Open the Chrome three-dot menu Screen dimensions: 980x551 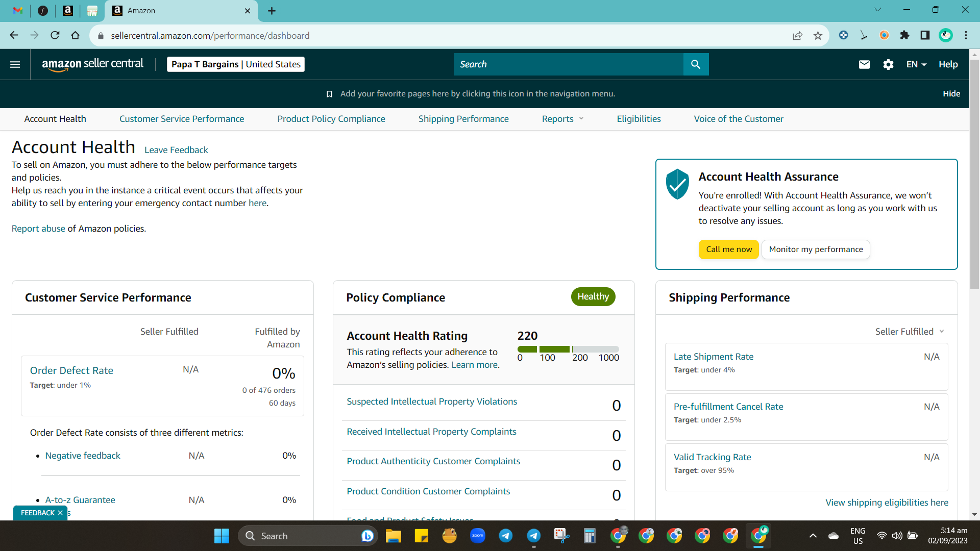[966, 35]
